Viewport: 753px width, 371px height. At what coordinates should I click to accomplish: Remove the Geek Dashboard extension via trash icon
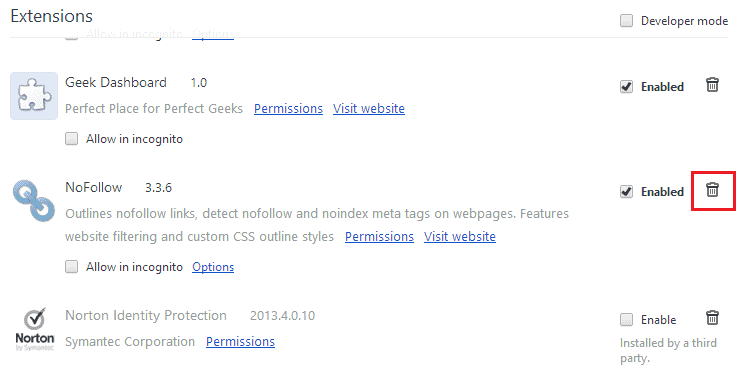[x=712, y=85]
